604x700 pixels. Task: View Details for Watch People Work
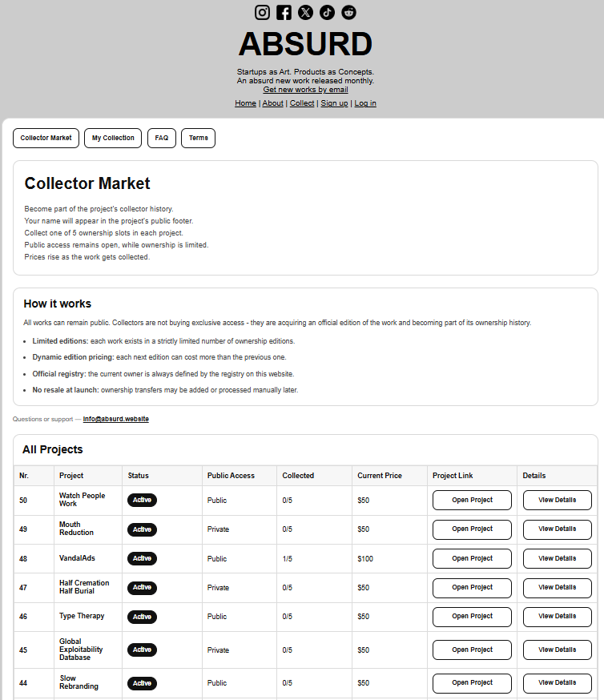557,500
